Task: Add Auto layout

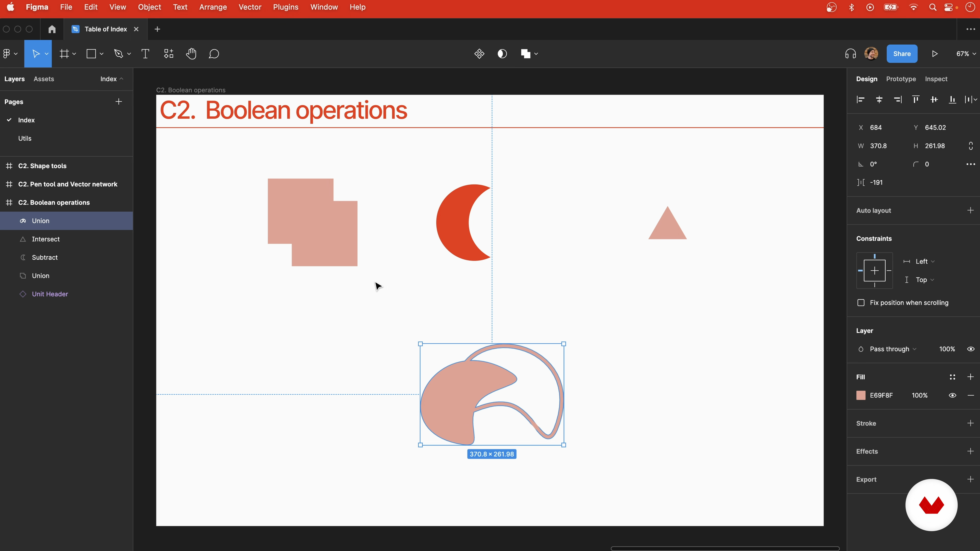Action: pyautogui.click(x=971, y=210)
